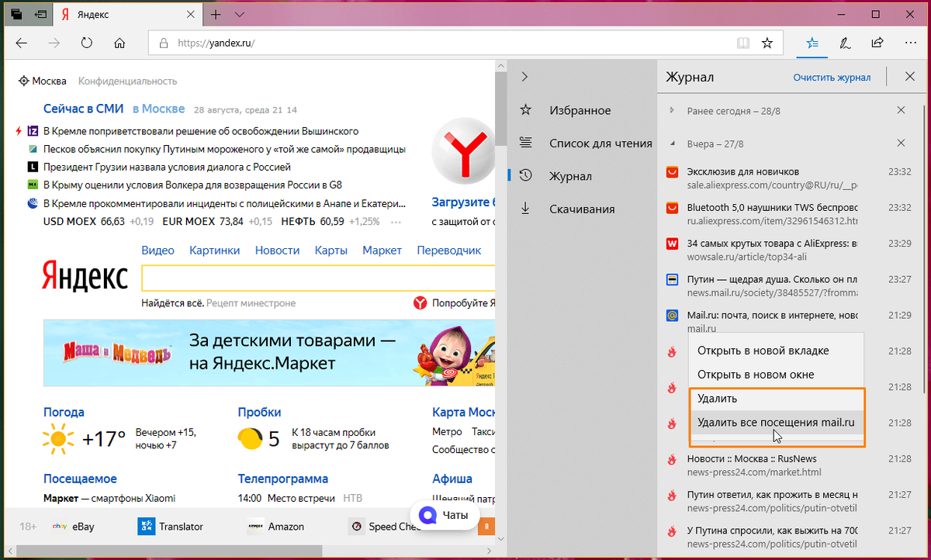Delete Ранее сегодня history group

tap(901, 110)
